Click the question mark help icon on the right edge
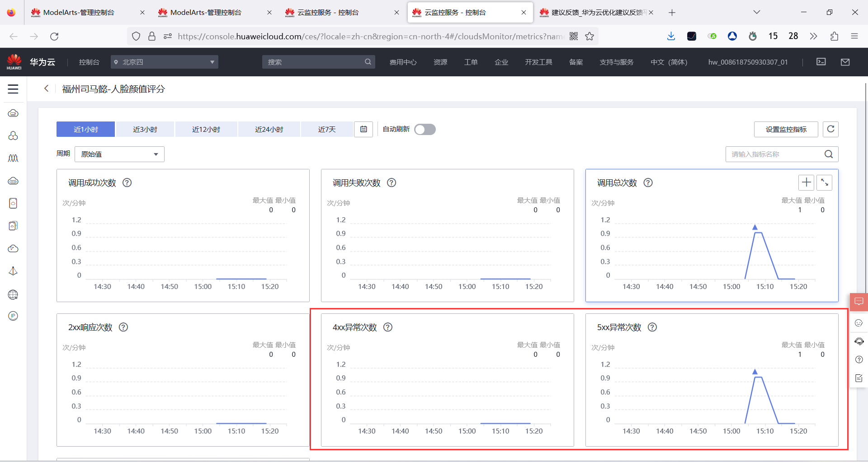 pos(859,359)
